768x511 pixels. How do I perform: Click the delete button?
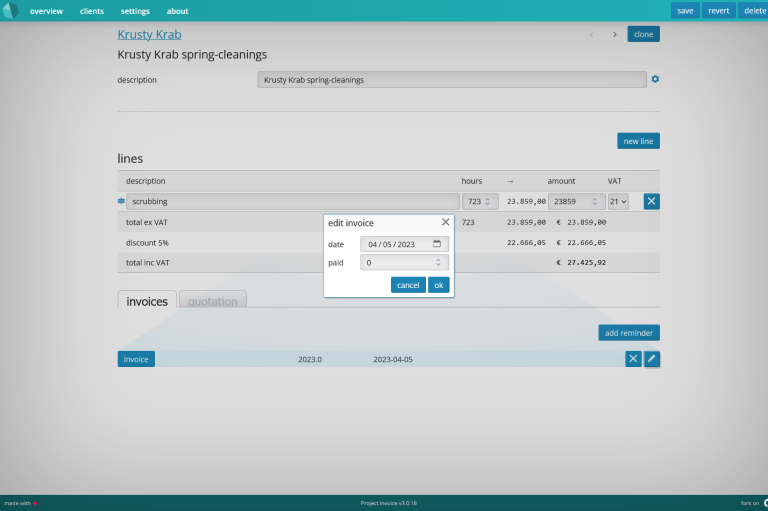[753, 10]
